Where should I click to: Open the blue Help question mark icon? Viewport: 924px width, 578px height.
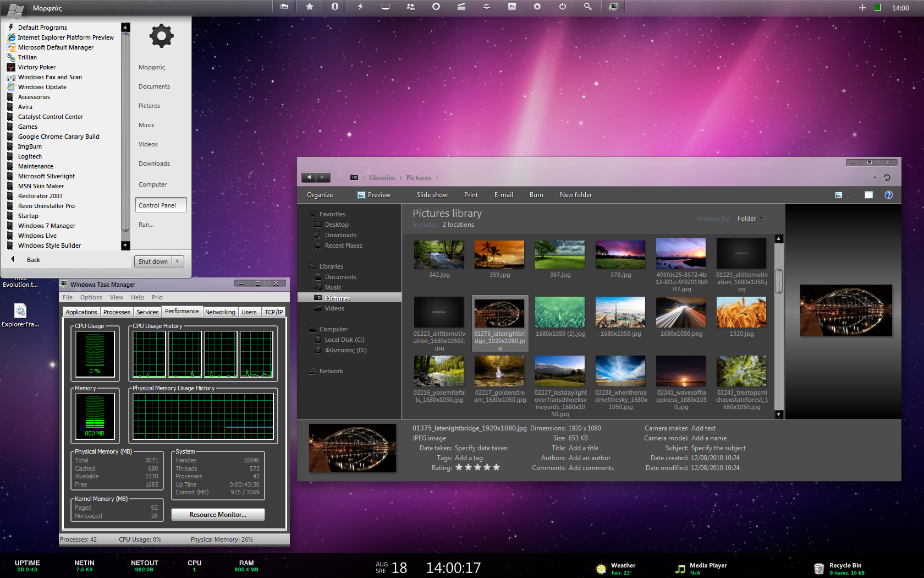(x=888, y=195)
